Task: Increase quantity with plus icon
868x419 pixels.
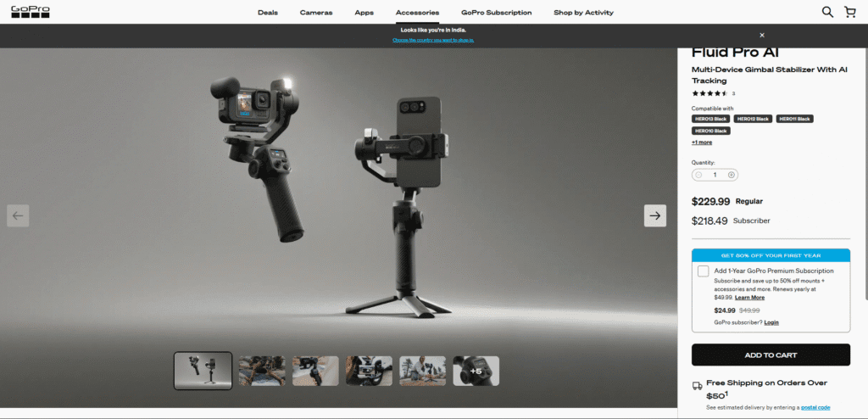Action: coord(732,175)
